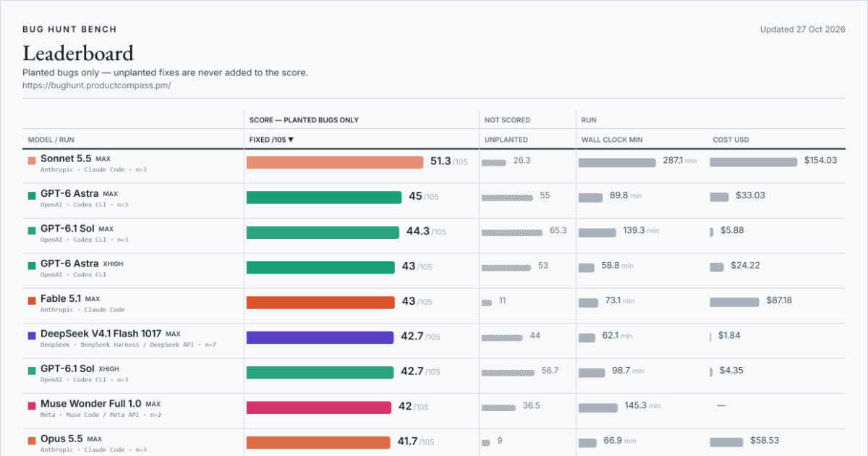Select the Sonnet 5.5 model name
This screenshot has width=868, height=456.
click(x=66, y=159)
